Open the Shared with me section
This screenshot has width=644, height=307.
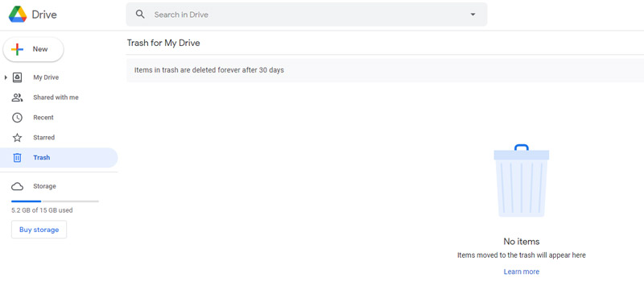point(56,97)
